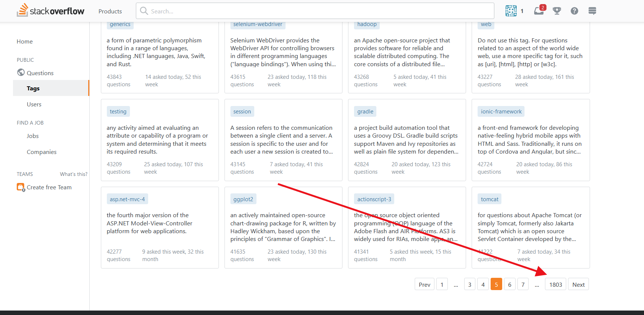Jump to last page 1803
644x315 pixels.
point(556,285)
